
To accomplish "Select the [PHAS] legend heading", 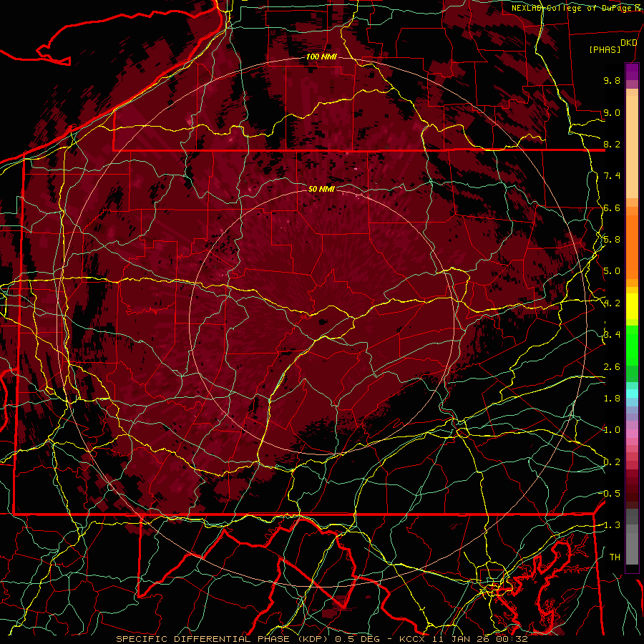I will click(x=605, y=49).
